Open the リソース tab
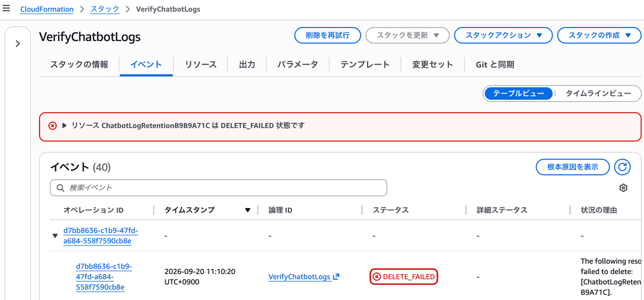The width and height of the screenshot is (644, 300). point(200,64)
